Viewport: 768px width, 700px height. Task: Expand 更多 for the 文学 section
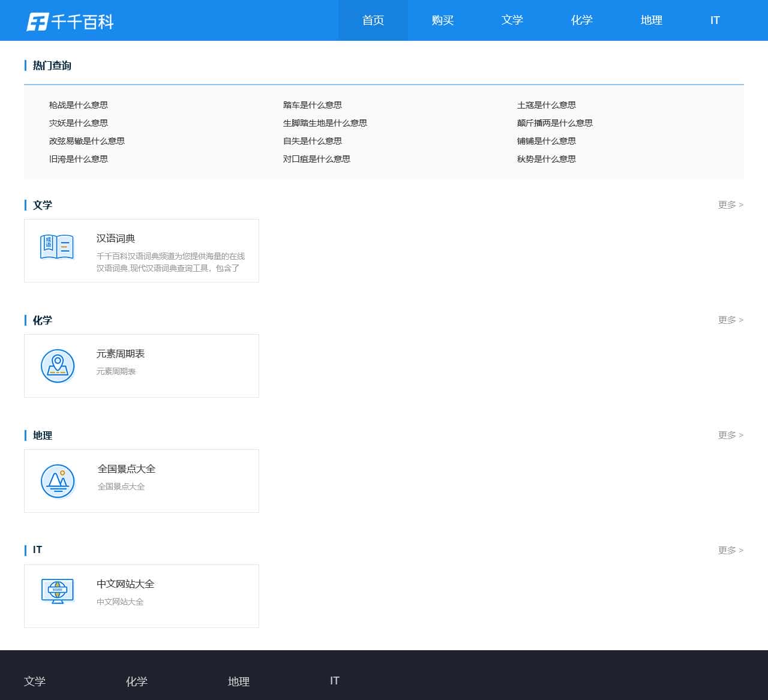(730, 205)
